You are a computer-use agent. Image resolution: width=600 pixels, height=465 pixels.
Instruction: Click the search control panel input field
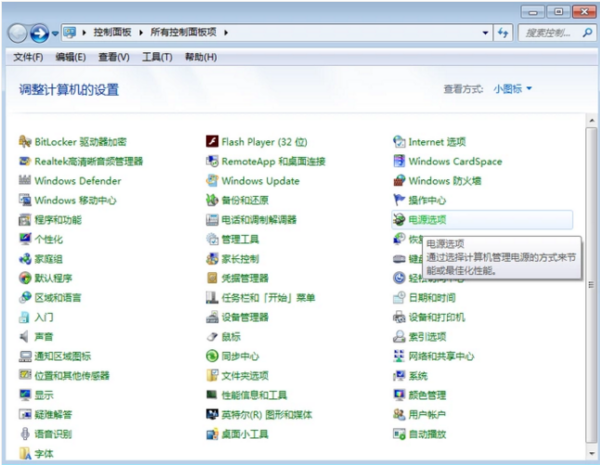(556, 33)
